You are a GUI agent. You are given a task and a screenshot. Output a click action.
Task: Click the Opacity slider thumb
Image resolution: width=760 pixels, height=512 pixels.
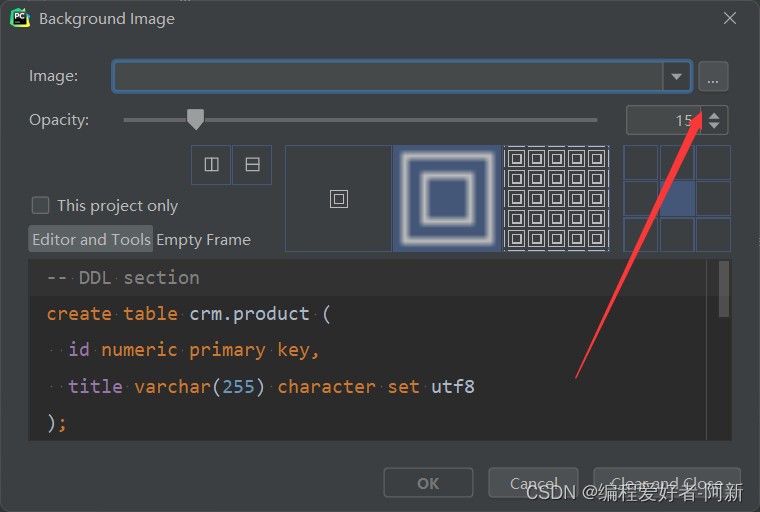point(196,120)
